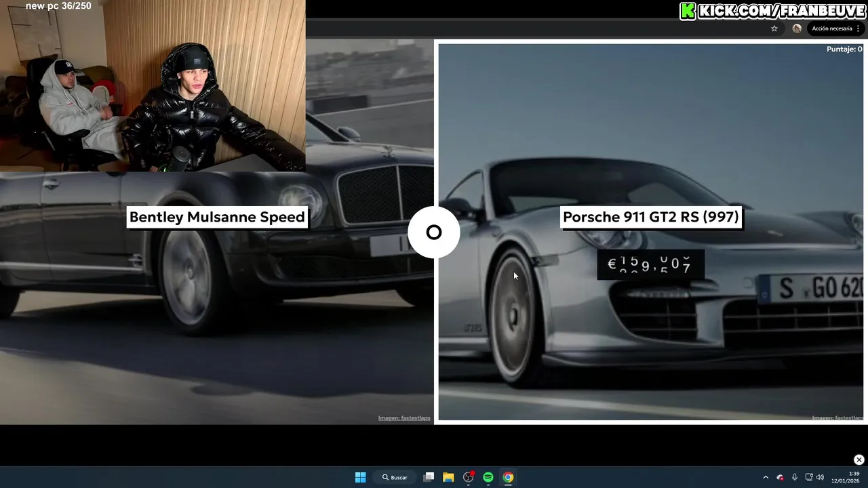Open Spotify from the taskbar
868x488 pixels.
click(488, 477)
